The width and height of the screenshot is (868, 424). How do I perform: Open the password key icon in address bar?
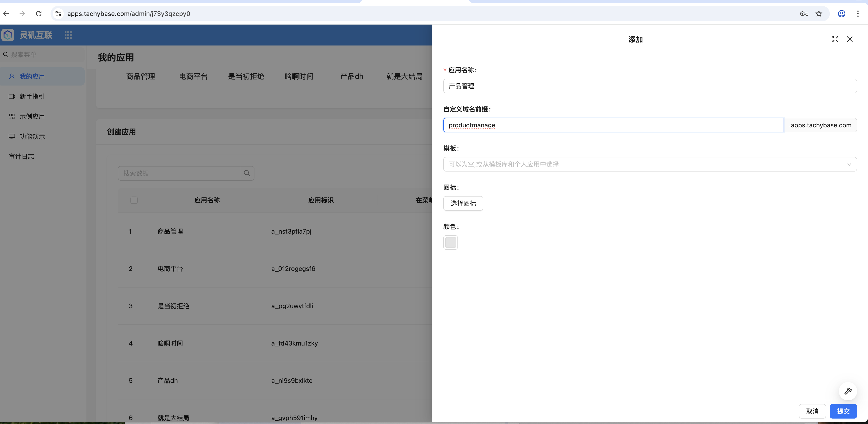pyautogui.click(x=804, y=14)
